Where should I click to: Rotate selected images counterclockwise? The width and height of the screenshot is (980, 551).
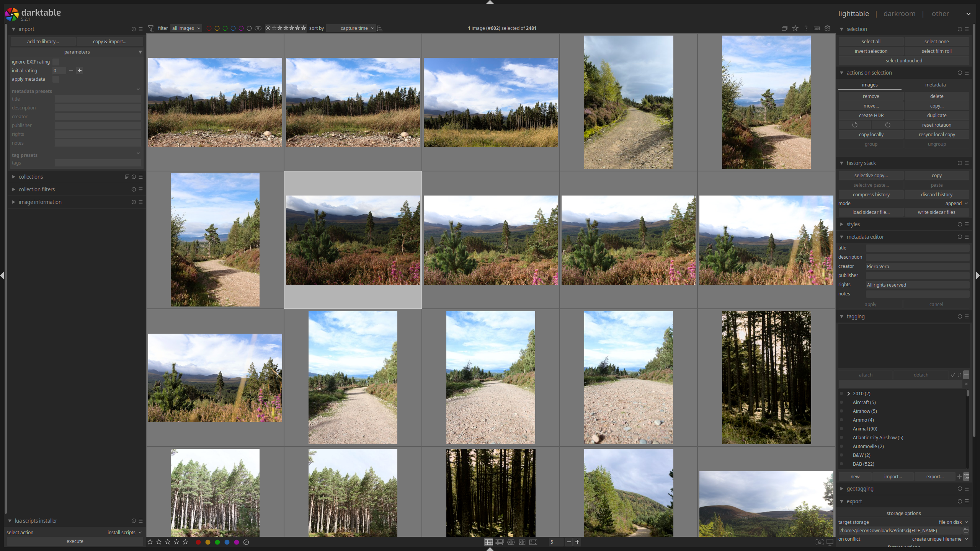(x=854, y=125)
